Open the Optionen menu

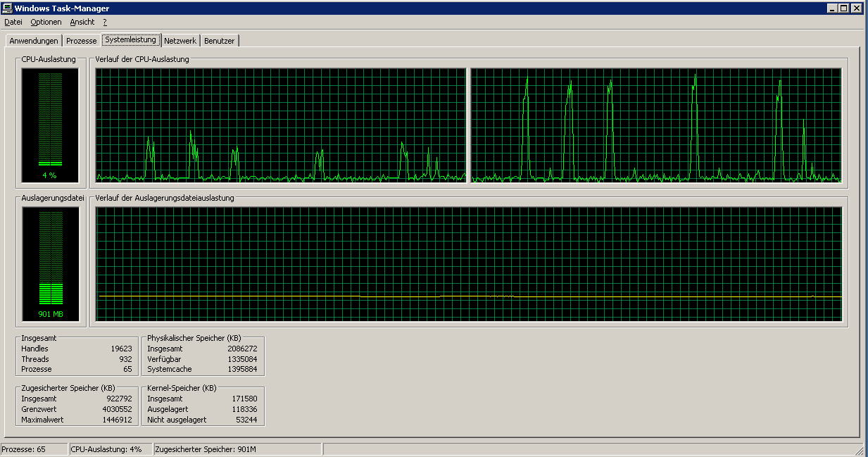tap(46, 22)
